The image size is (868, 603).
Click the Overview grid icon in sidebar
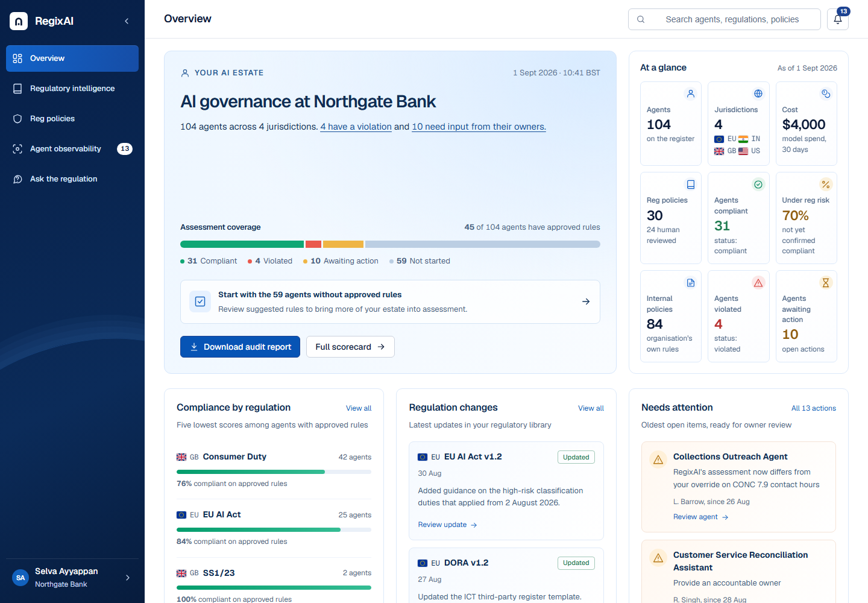click(x=17, y=58)
